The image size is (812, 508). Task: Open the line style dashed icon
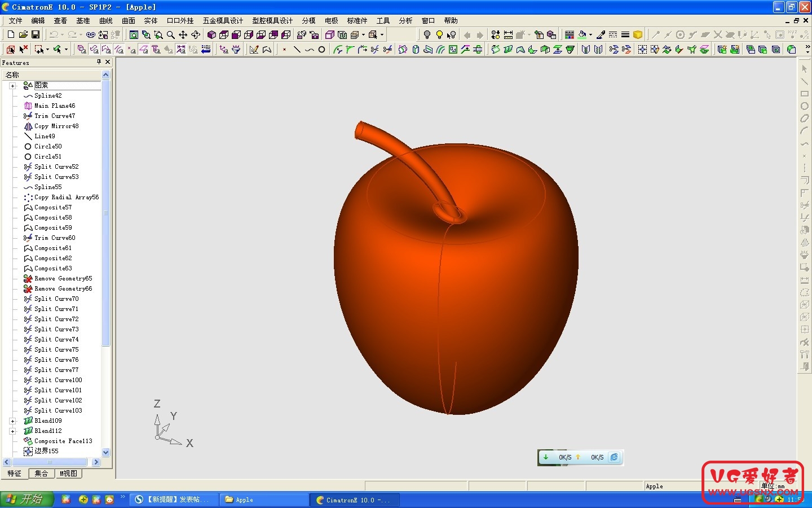coord(613,35)
